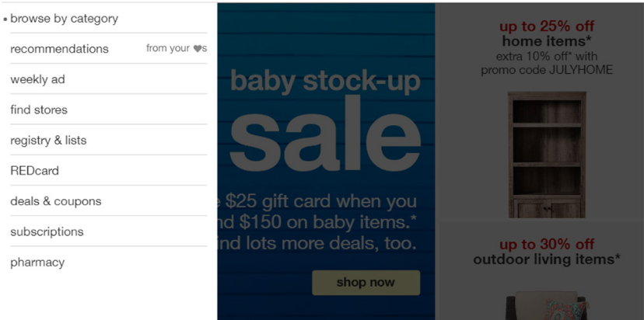Image resolution: width=644 pixels, height=320 pixels.
Task: Open up to 30% off outdoor living items
Action: (x=546, y=252)
